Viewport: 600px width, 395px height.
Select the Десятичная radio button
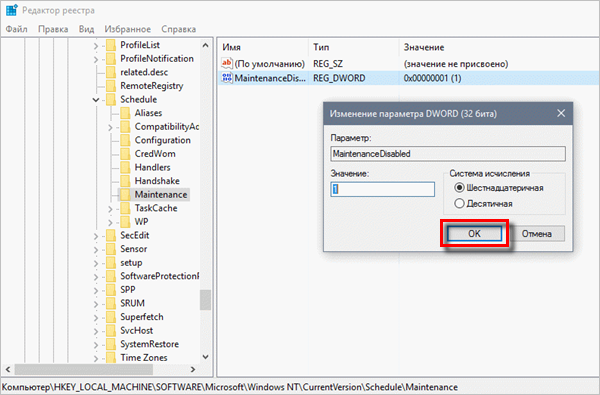[459, 204]
